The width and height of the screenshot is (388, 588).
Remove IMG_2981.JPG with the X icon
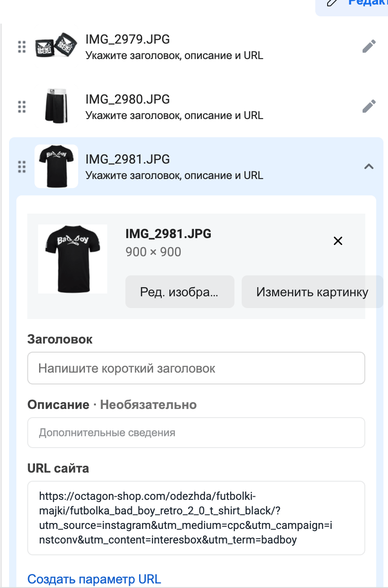click(338, 241)
